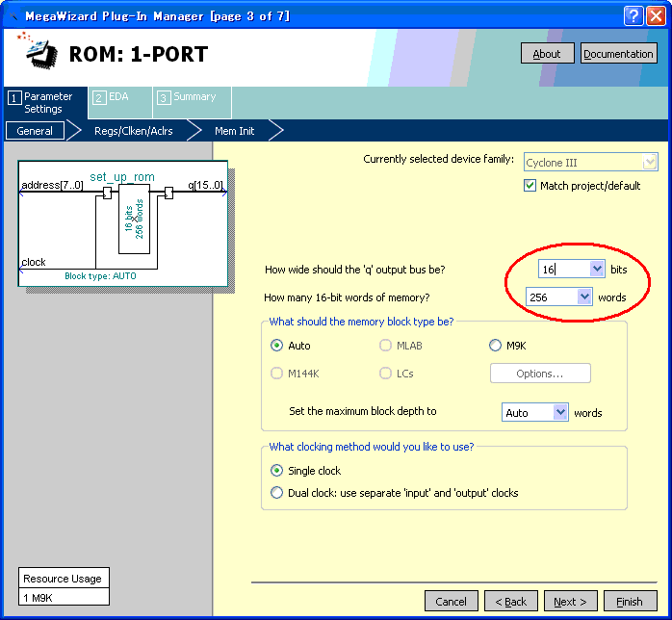The height and width of the screenshot is (620, 672).
Task: Click the q[15..0] output port label
Action: (205, 185)
